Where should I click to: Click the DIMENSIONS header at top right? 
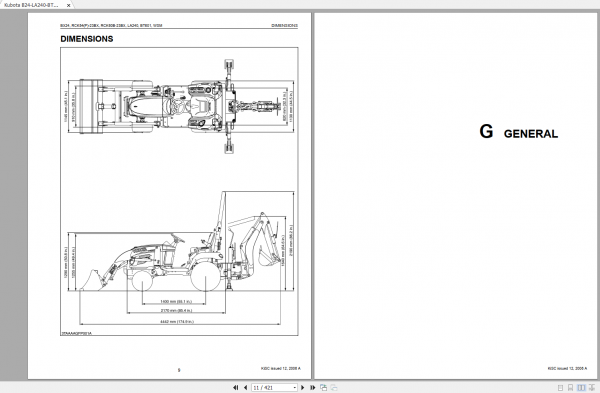click(x=284, y=25)
